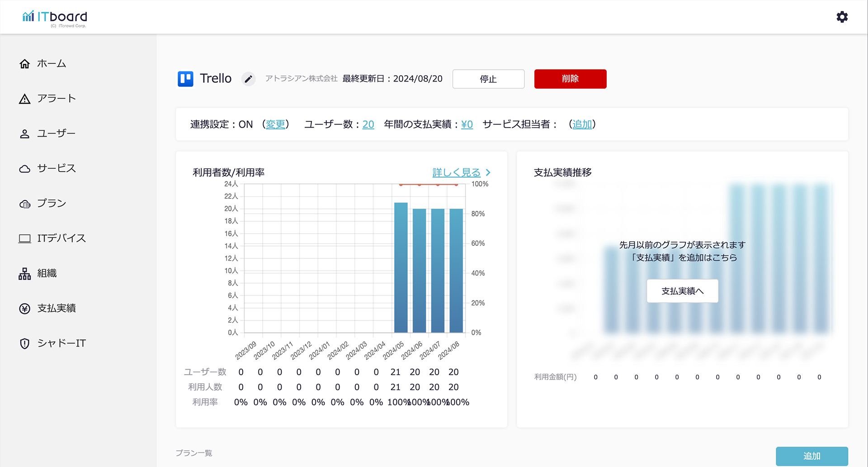Click the 追加 link for サービス担当者
Viewport: 868px width, 467px height.
(582, 124)
